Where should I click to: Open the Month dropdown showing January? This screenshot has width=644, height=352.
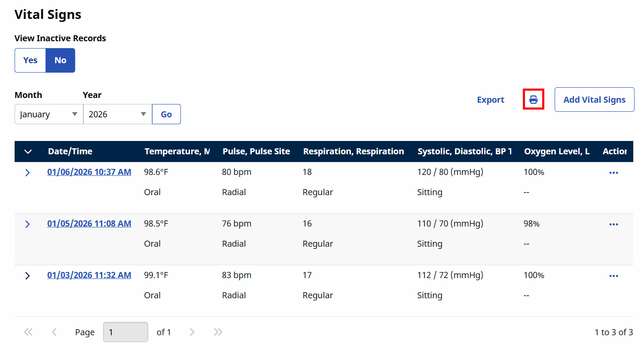49,114
